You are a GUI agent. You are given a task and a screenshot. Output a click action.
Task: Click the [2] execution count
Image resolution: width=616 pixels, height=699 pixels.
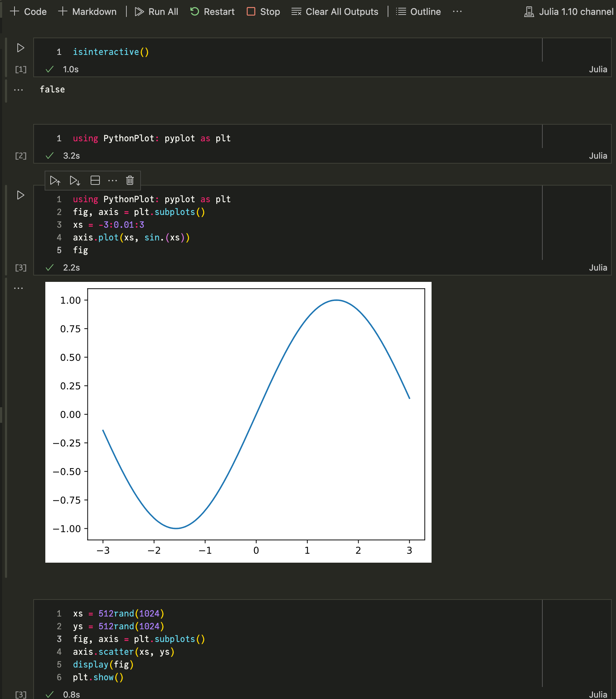click(x=21, y=156)
